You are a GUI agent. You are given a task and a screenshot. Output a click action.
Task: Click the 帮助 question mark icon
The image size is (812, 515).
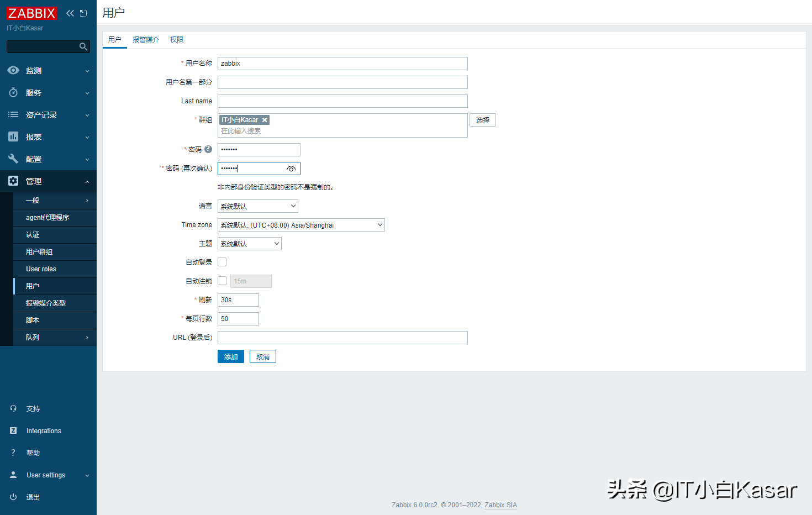[13, 453]
